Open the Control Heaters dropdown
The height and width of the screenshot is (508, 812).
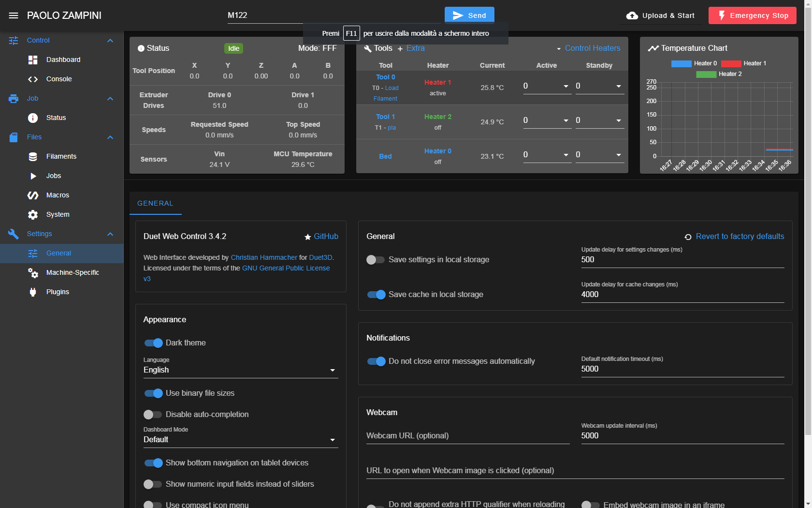coord(588,48)
